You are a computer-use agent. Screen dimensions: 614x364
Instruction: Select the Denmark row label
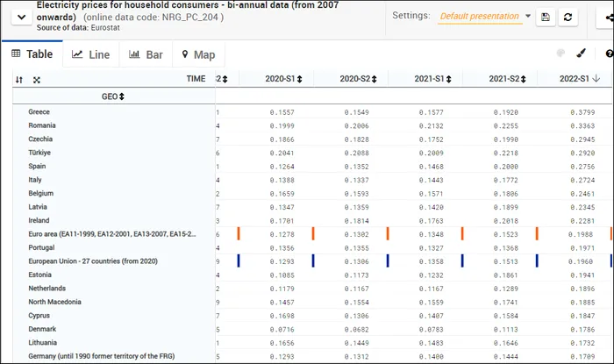coord(42,329)
